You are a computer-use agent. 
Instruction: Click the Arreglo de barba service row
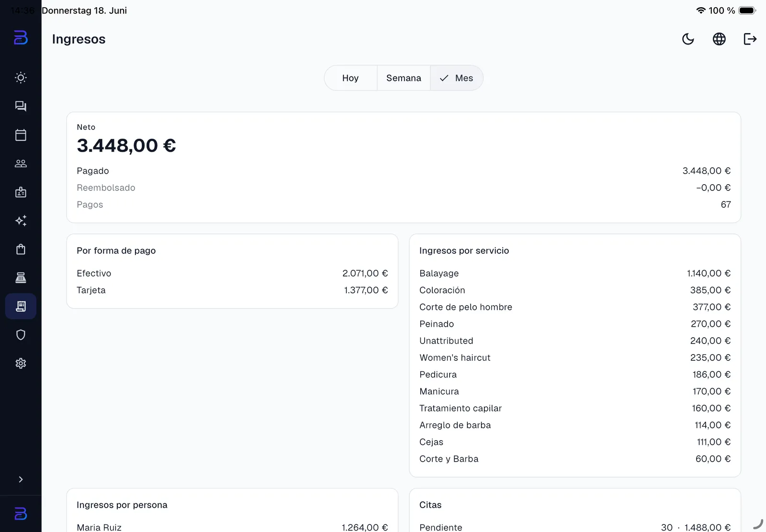click(x=575, y=425)
